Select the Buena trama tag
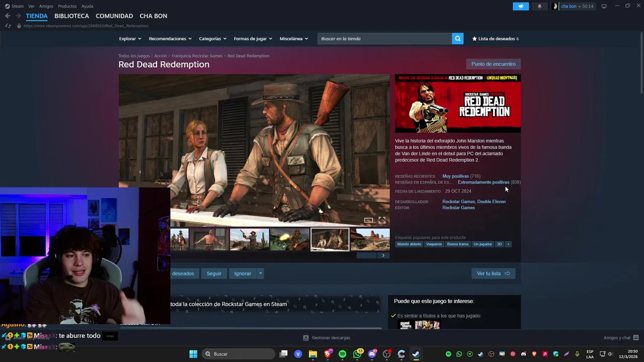644x362 pixels. coord(458,244)
